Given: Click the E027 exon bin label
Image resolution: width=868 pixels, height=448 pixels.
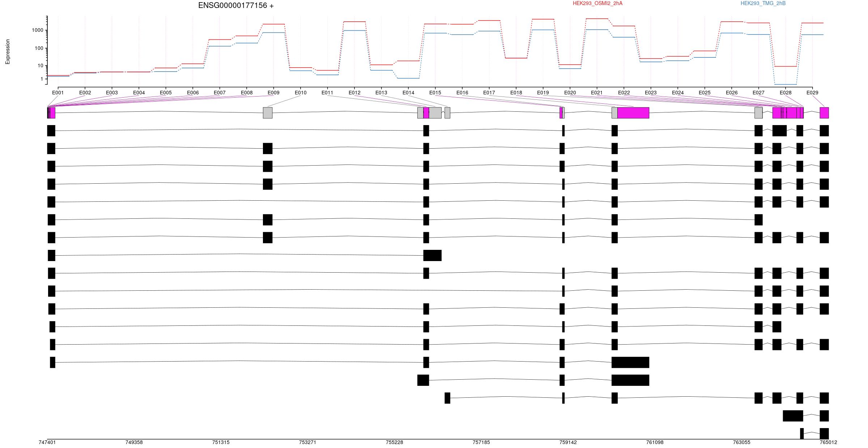Looking at the screenshot, I should 758,93.
